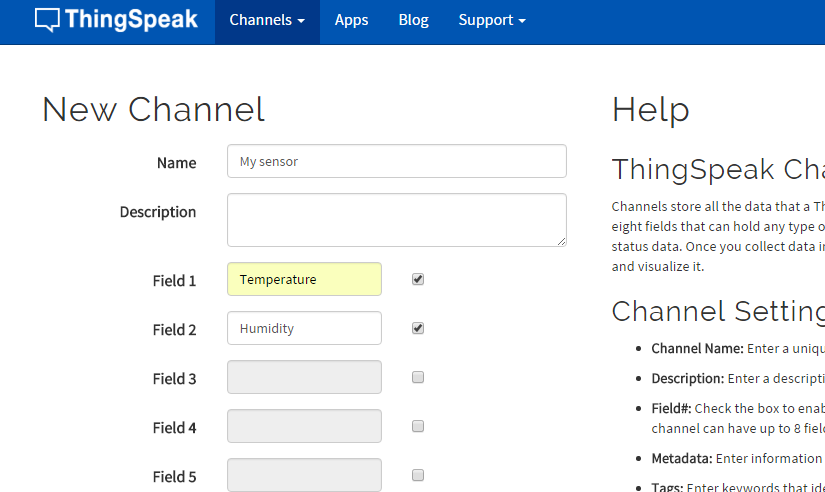This screenshot has height=492, width=825.
Task: Enable the Field 3 checkbox
Action: click(x=418, y=377)
